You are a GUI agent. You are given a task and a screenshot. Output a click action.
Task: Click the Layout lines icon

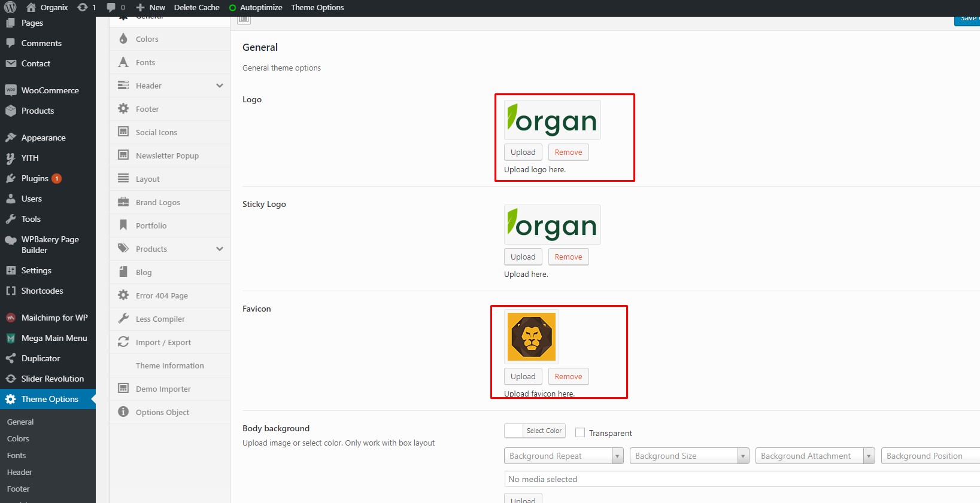tap(123, 179)
